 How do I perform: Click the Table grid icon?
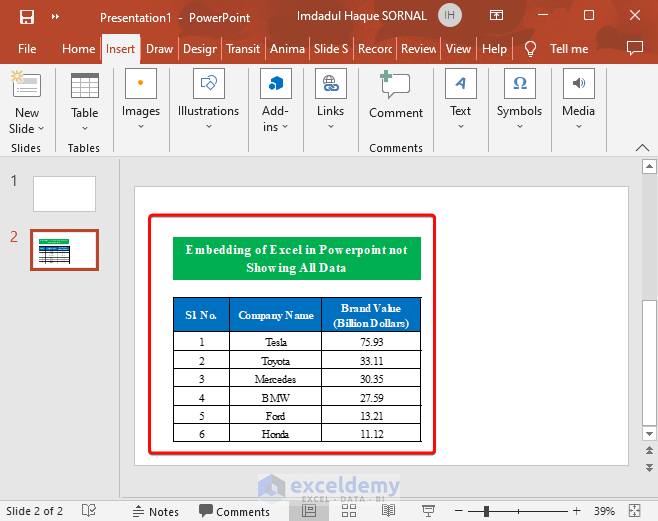click(85, 86)
